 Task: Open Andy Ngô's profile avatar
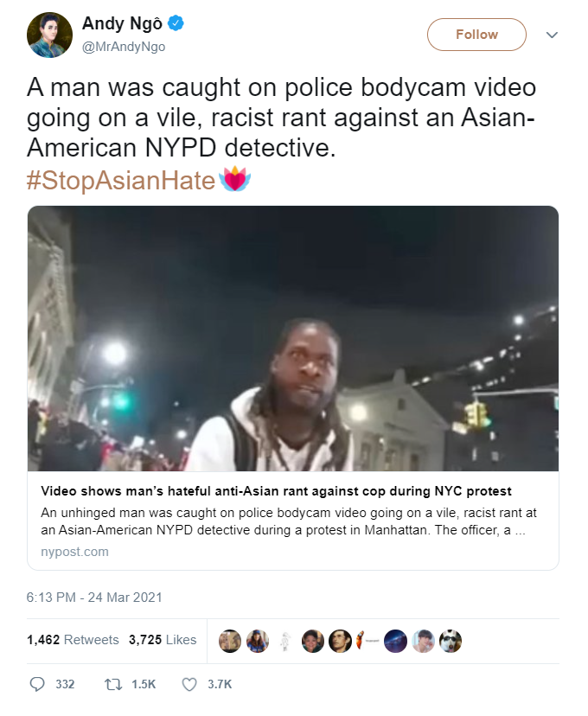pos(49,35)
